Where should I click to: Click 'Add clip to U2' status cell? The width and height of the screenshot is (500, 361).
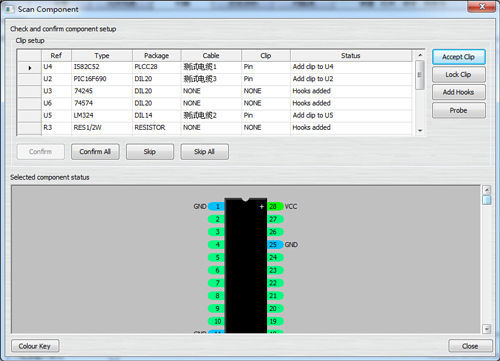[x=351, y=79]
